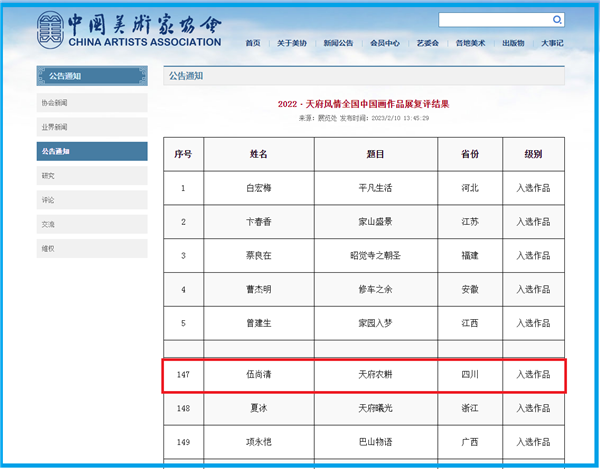Open 评论 in the left sidebar
Viewport: 600px width, 469px height.
(91, 200)
